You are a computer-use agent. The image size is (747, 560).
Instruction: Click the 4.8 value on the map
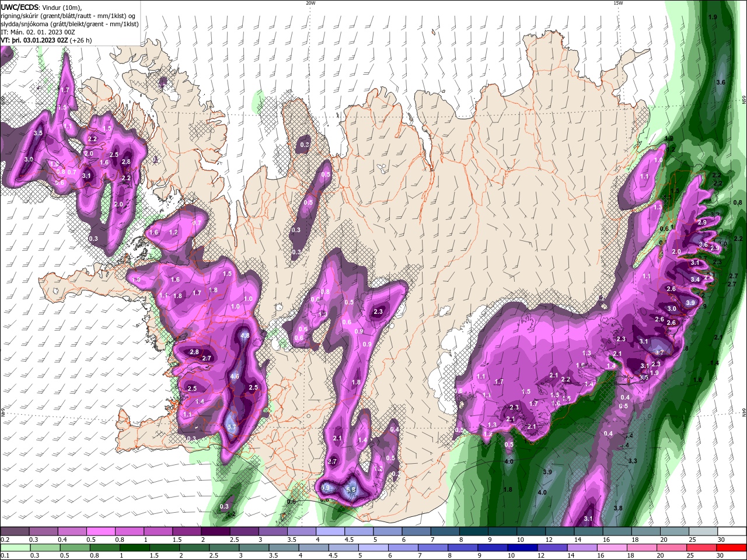tap(245, 335)
